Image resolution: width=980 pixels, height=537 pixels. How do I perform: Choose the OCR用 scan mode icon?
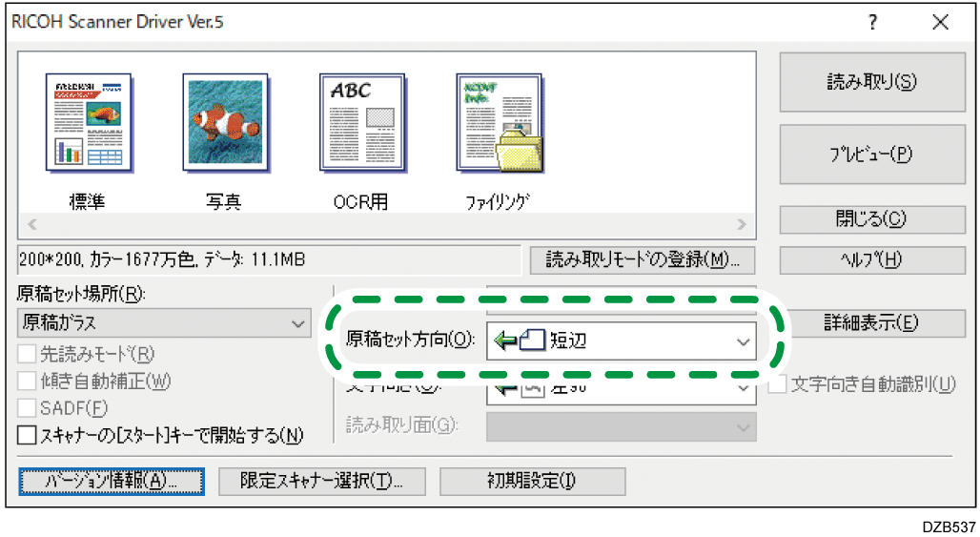tap(362, 122)
